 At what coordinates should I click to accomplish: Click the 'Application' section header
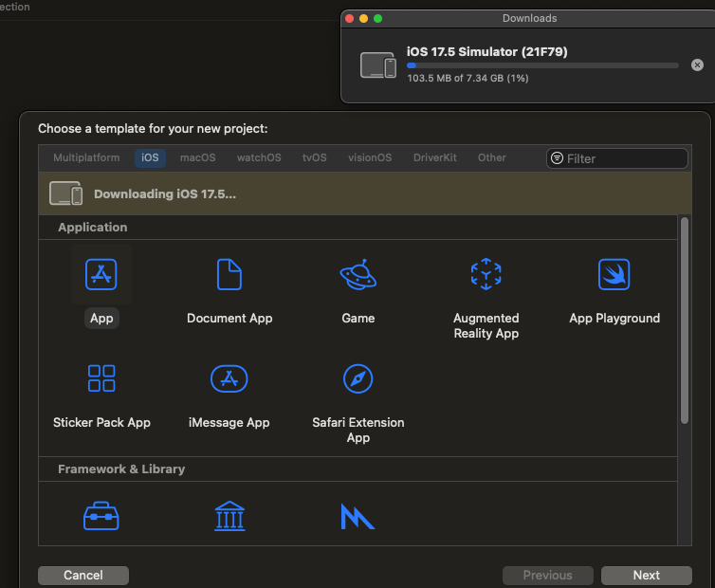[93, 228]
